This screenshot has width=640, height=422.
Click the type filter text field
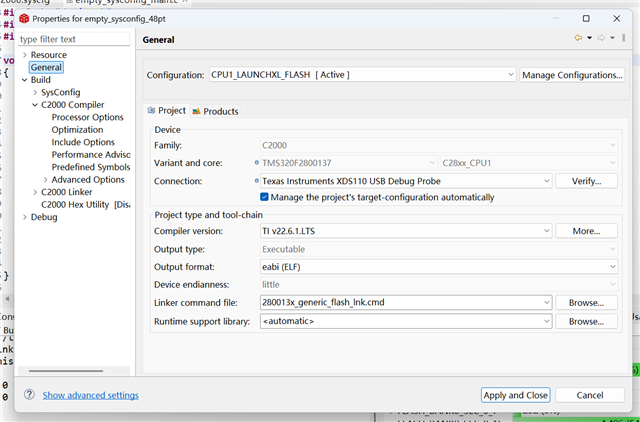pyautogui.click(x=74, y=39)
